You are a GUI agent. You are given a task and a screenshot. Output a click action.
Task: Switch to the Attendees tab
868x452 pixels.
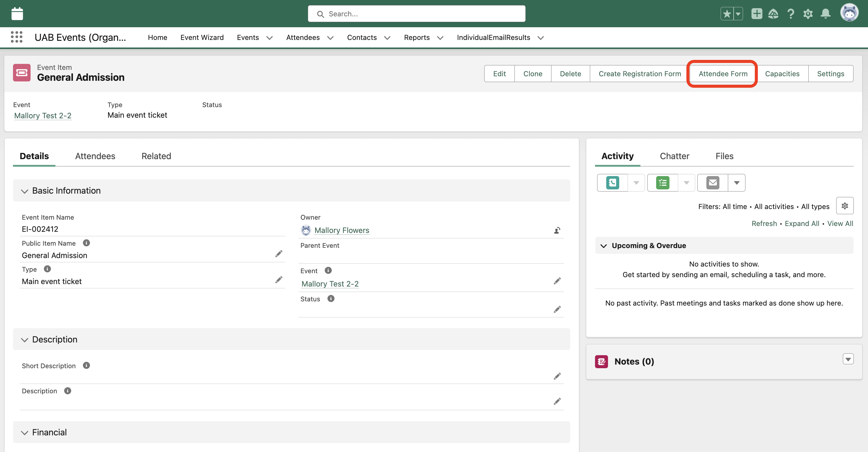click(95, 156)
